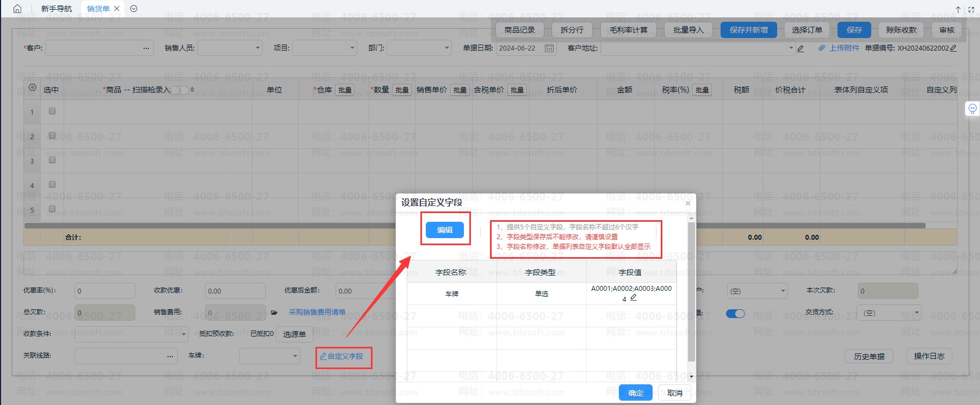Viewport: 980px width, 405px height.
Task: Open the table column settings gear icon
Action: tap(33, 88)
